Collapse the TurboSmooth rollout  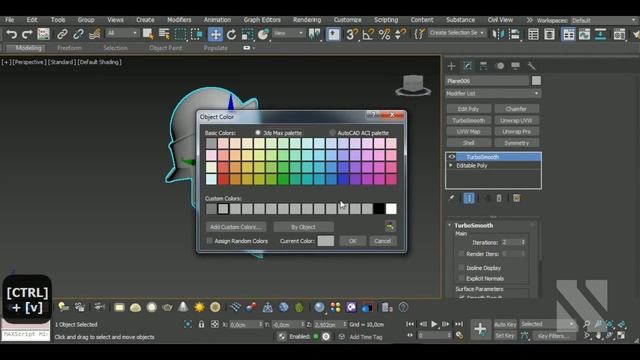(450, 225)
